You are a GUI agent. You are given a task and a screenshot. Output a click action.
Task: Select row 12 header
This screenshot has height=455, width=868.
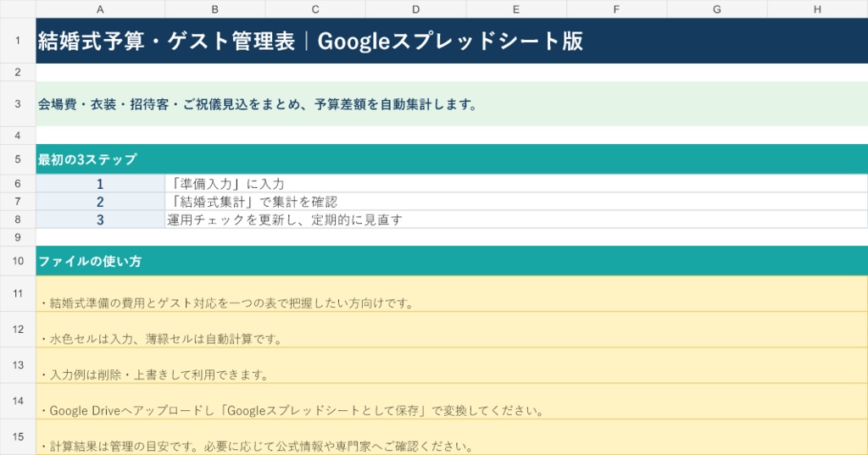pos(18,330)
